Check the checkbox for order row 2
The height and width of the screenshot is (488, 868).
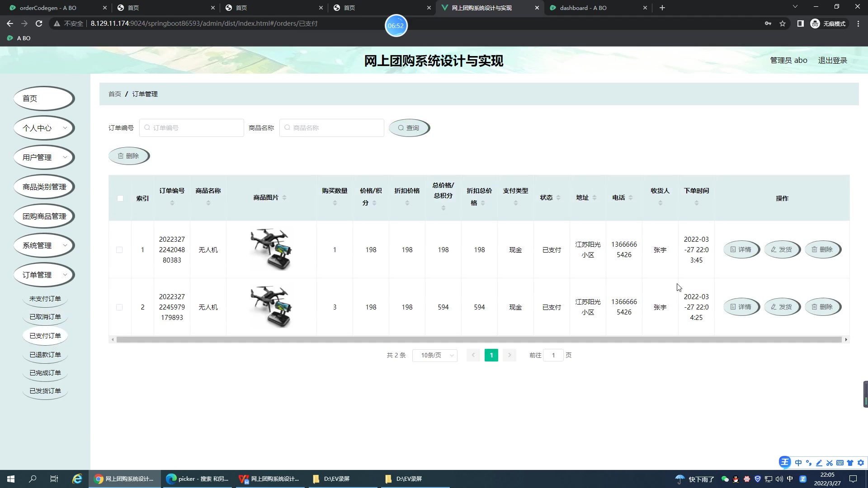click(120, 307)
